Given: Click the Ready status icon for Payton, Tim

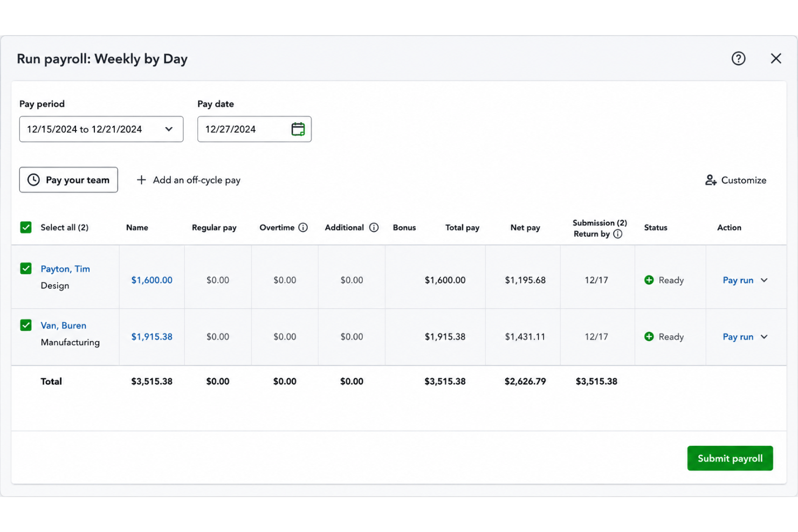Looking at the screenshot, I should click(649, 280).
